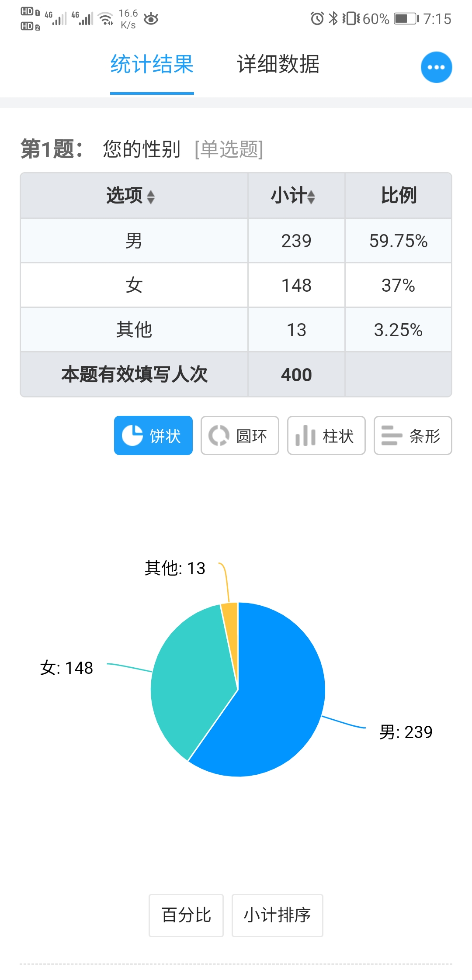Tap the 男 row in the table
The width and height of the screenshot is (472, 980).
236,241
